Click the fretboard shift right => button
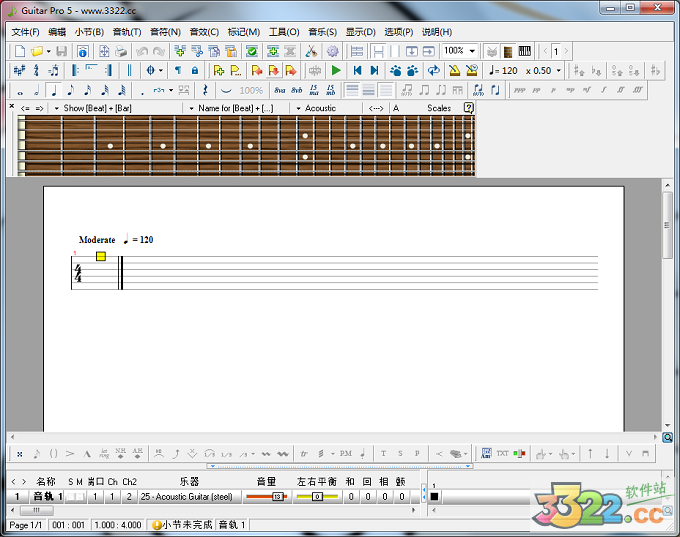The height and width of the screenshot is (537, 680). (x=39, y=108)
